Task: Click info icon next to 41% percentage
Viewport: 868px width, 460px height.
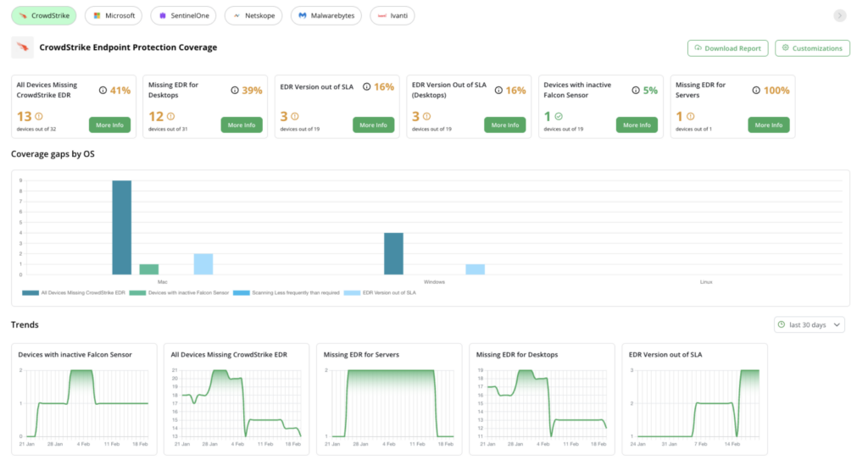Action: [x=103, y=91]
